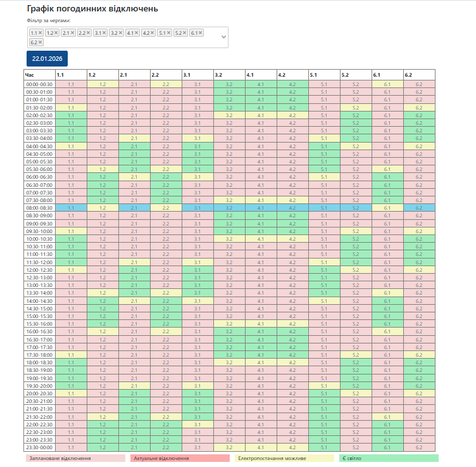
Task: Click the 'Є світло' legend swatch
Action: 388,457
